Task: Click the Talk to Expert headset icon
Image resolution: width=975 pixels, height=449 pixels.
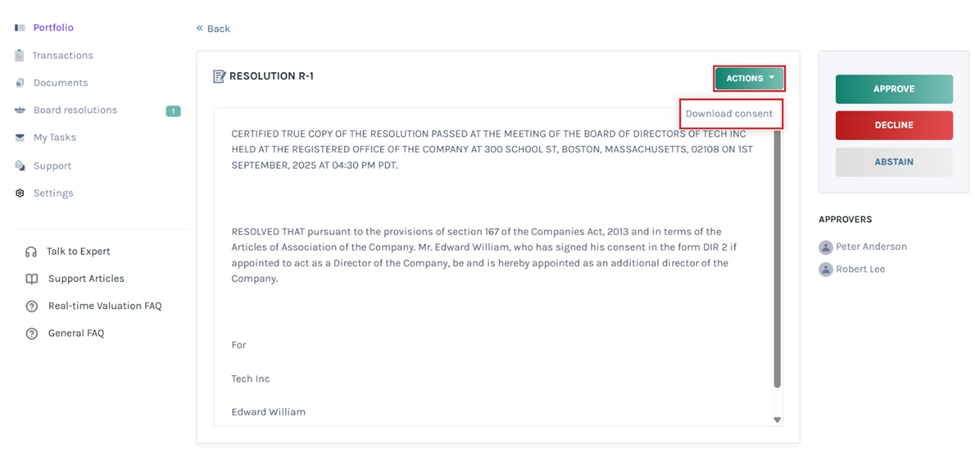Action: (x=32, y=252)
